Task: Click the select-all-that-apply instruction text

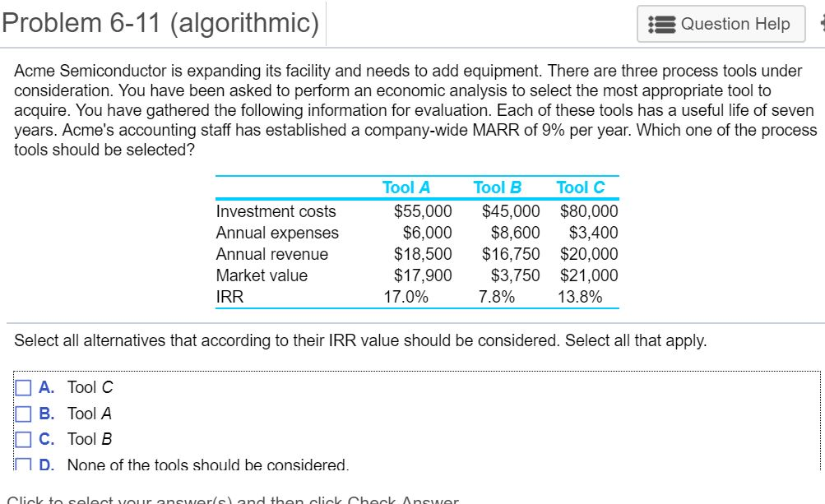Action: 359,340
